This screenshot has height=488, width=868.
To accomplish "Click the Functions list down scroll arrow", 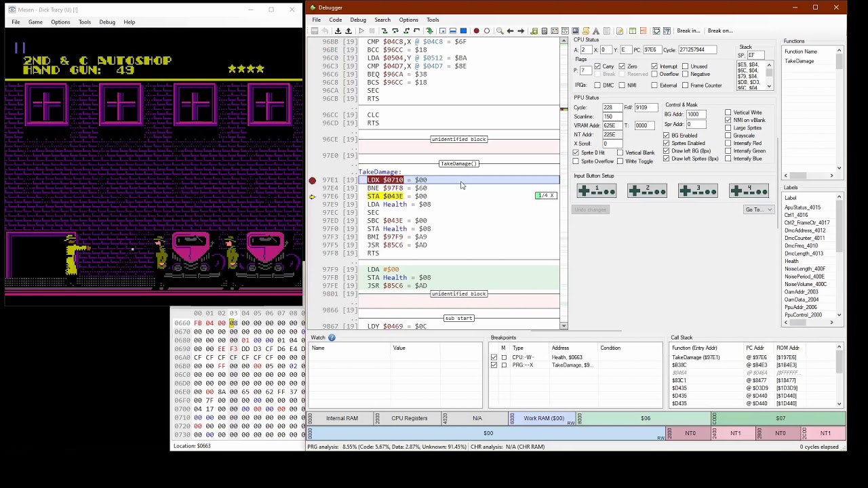I will click(x=839, y=167).
